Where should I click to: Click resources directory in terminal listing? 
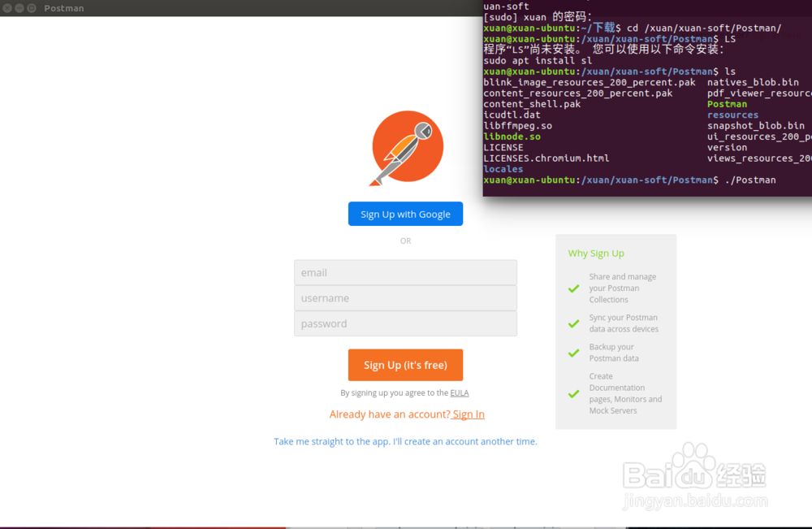click(732, 115)
